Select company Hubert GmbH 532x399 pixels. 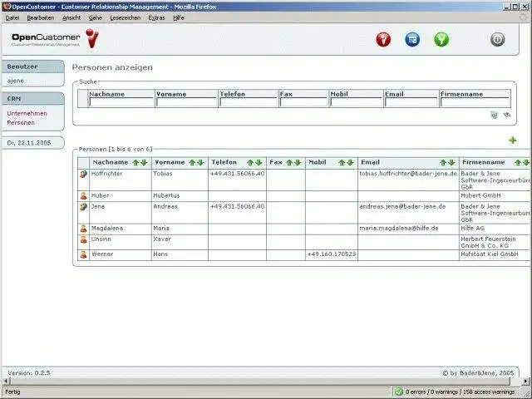pos(480,196)
